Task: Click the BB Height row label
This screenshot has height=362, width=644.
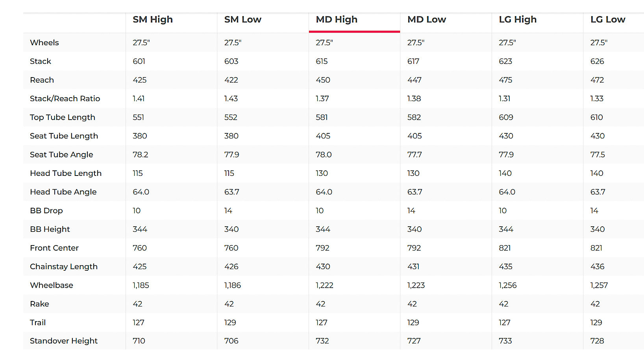Action: pyautogui.click(x=50, y=229)
